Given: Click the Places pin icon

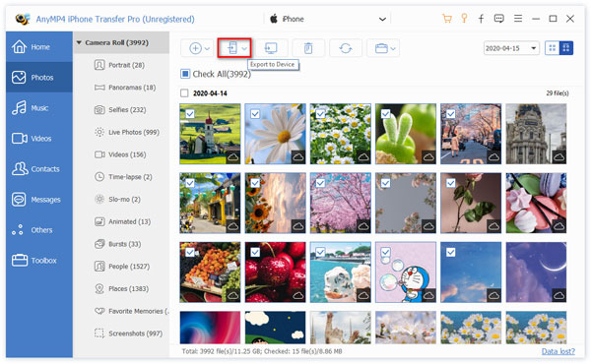Looking at the screenshot, I should click(99, 288).
